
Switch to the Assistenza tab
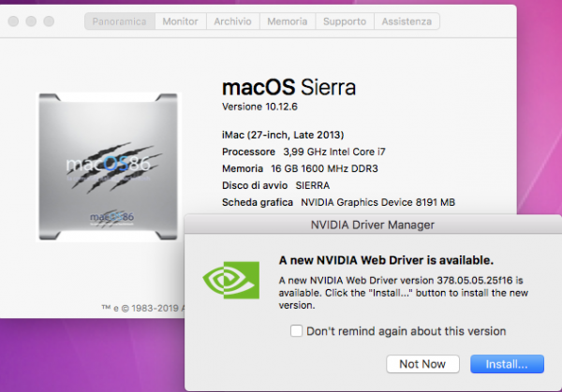point(407,22)
